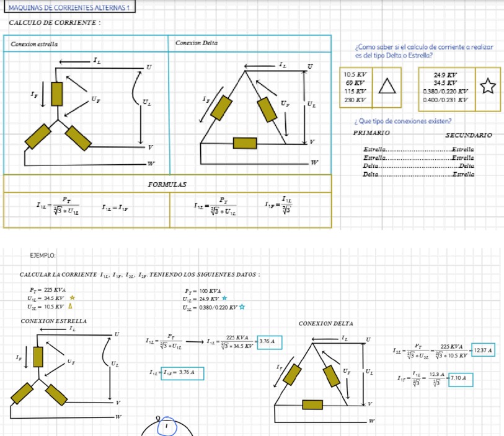Select the Conexion estrella table header
Image resolution: width=504 pixels, height=436 pixels.
34,44
